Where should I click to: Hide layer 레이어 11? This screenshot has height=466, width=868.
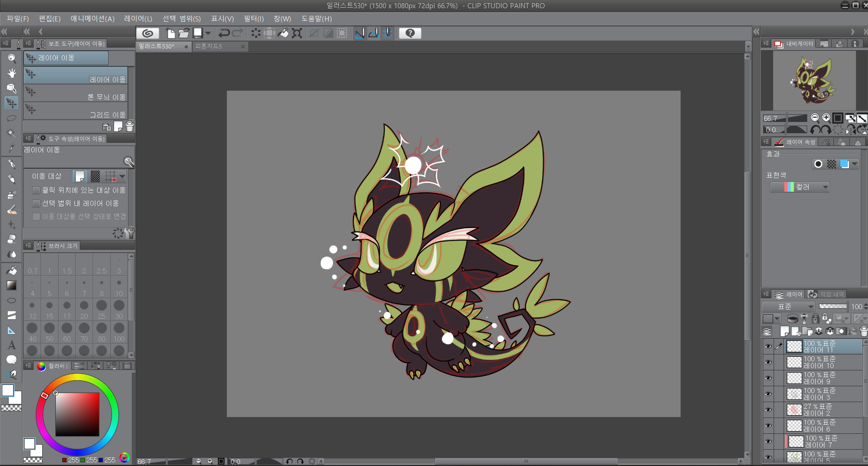coord(768,347)
